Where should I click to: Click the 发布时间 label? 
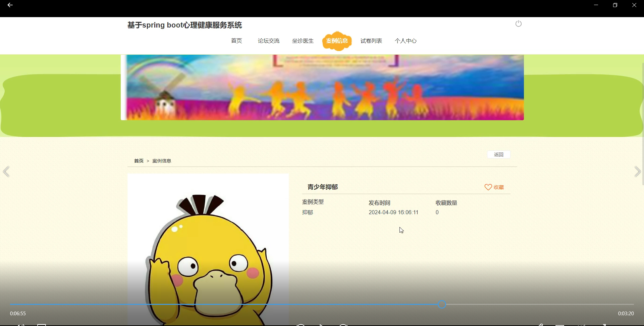tap(379, 203)
